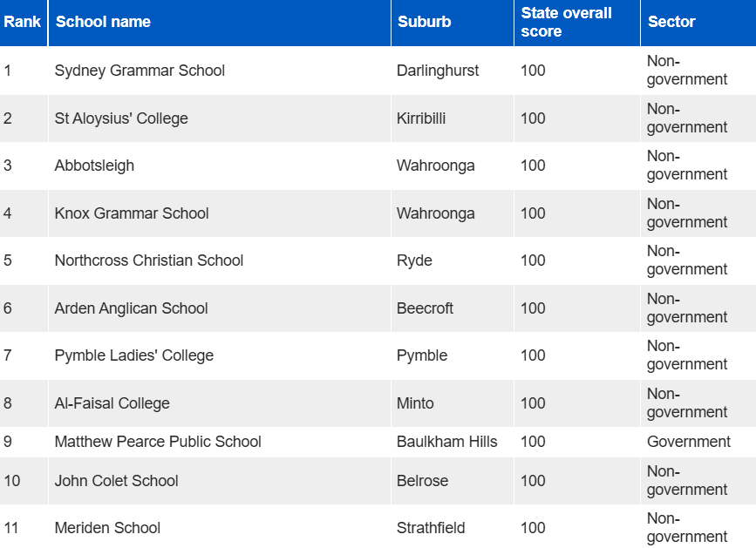Select Matthew Pearce Public School
This screenshot has height=548, width=756.
coord(158,442)
